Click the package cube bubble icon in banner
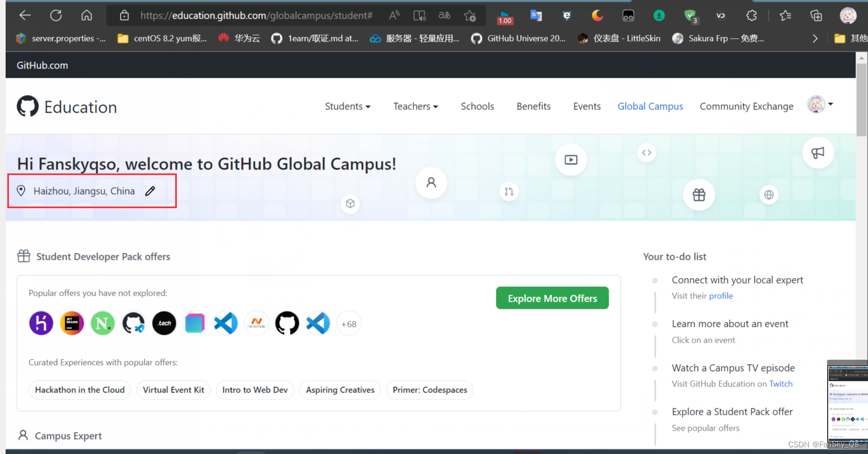This screenshot has width=868, height=454. click(x=350, y=203)
